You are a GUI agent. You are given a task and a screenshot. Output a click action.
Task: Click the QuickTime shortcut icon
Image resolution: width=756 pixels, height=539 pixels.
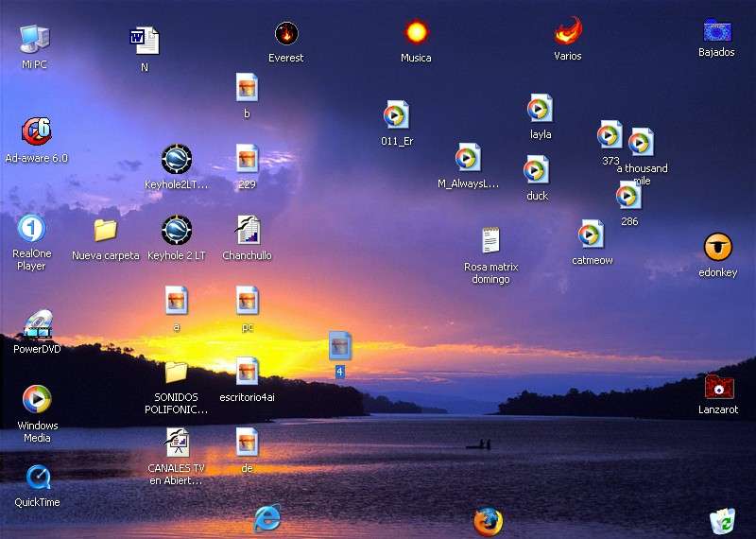(x=37, y=478)
